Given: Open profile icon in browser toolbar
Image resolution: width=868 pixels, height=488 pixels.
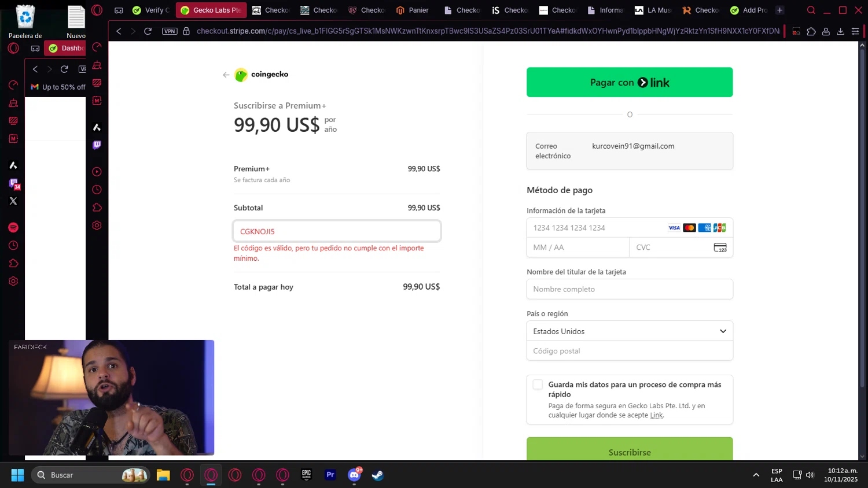Looking at the screenshot, I should [x=826, y=31].
